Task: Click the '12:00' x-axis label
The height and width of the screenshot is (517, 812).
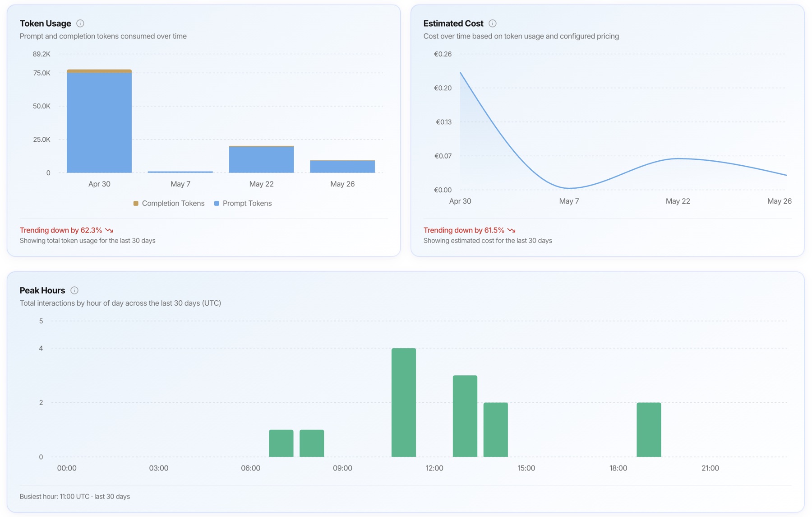Action: click(434, 468)
